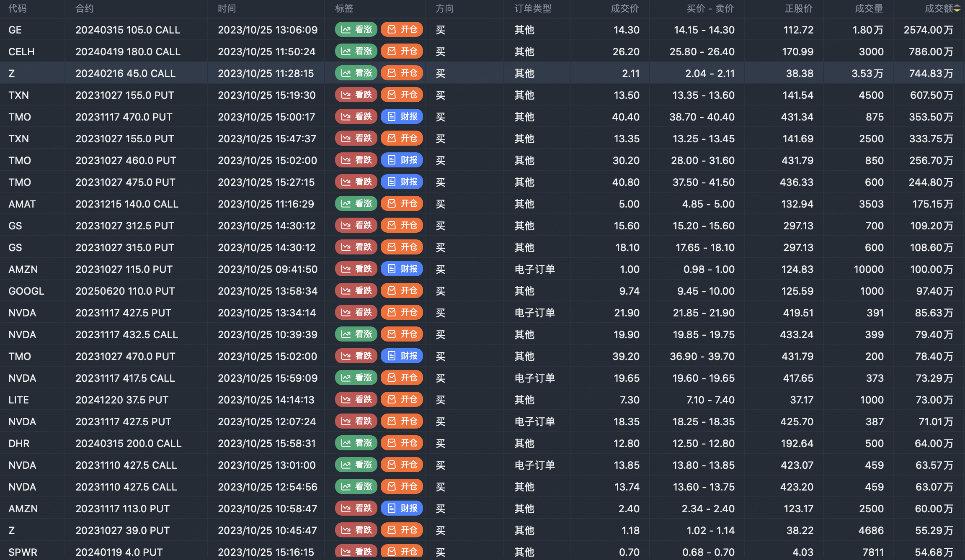Select contract 20250620 110.0 PUT
The image size is (965, 560).
tap(125, 291)
